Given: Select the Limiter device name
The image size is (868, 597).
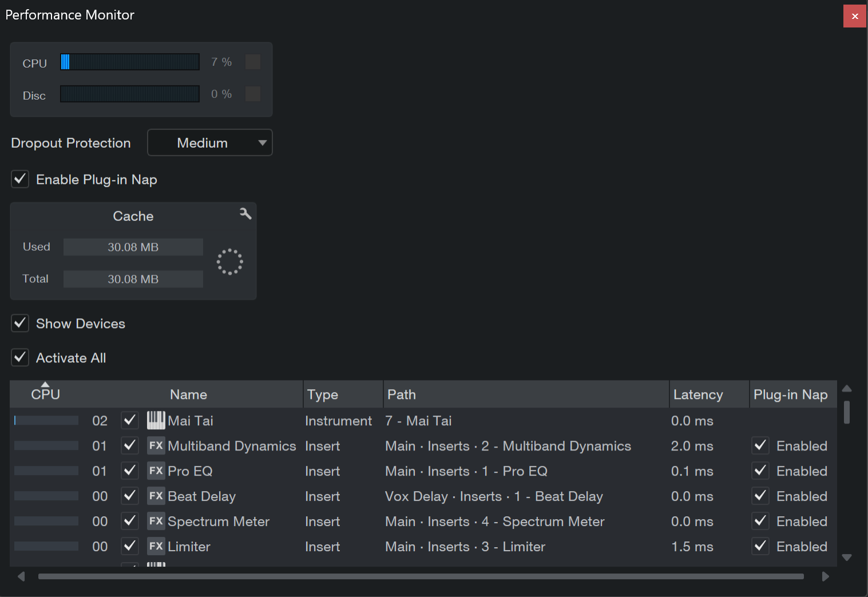Looking at the screenshot, I should [x=189, y=547].
